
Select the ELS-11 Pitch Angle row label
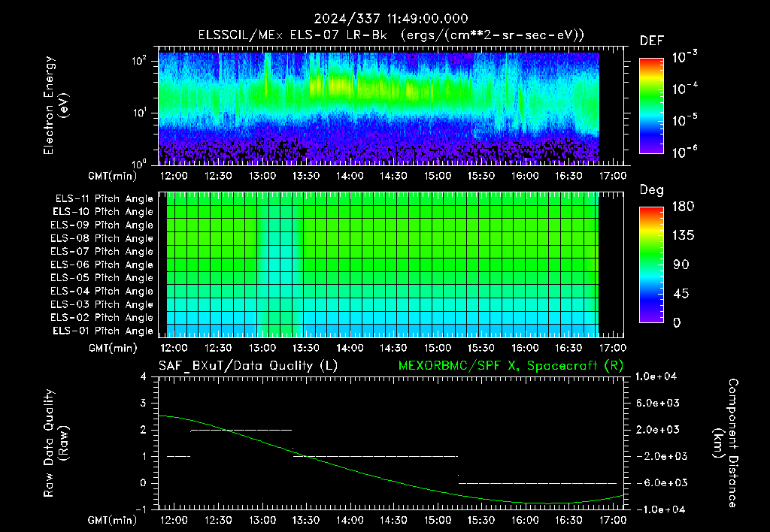[104, 199]
